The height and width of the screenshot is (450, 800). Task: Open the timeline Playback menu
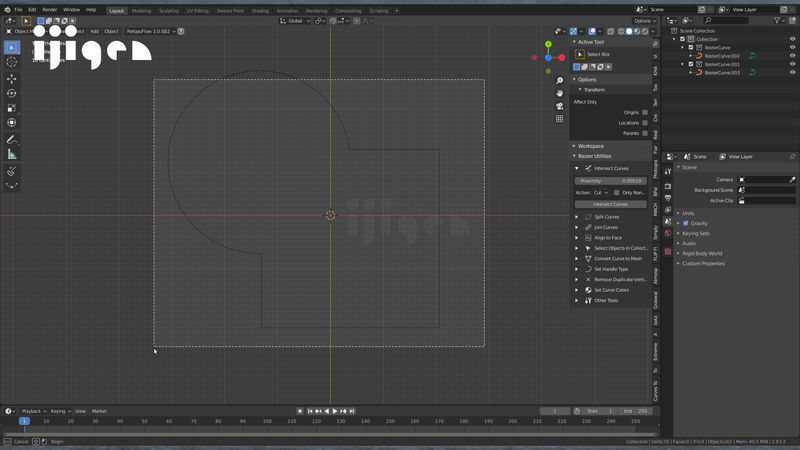click(x=34, y=411)
